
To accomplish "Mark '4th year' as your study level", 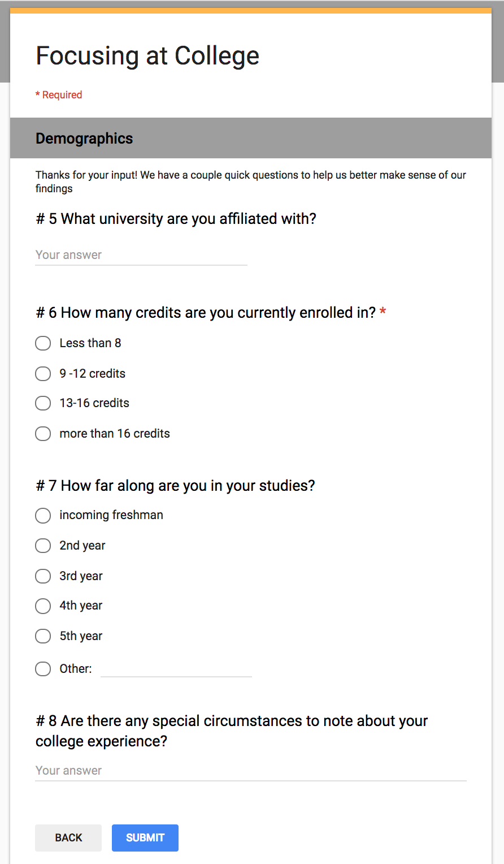I will [43, 606].
